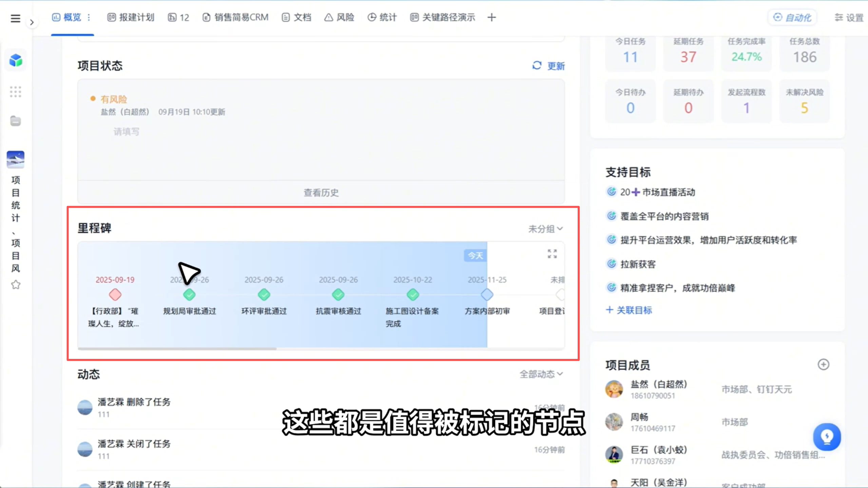Select the 抗震审核通过 milestone marker
Screen dimensions: 868x488
(338, 294)
